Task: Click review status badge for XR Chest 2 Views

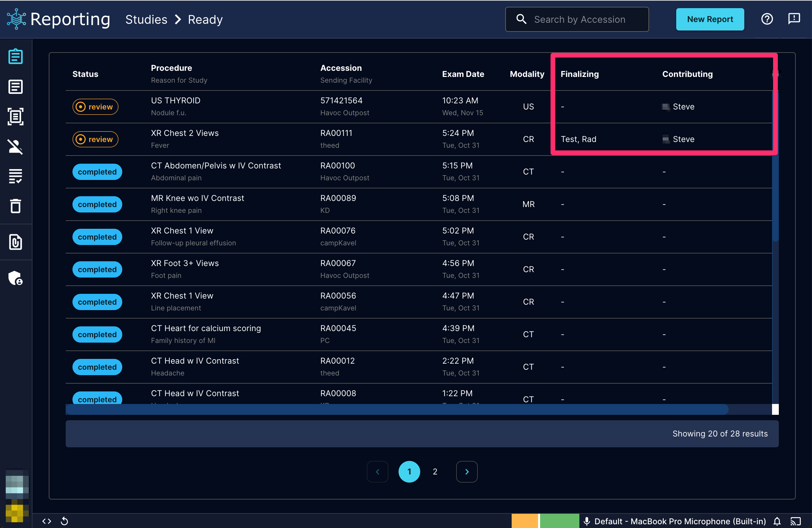Action: tap(95, 139)
